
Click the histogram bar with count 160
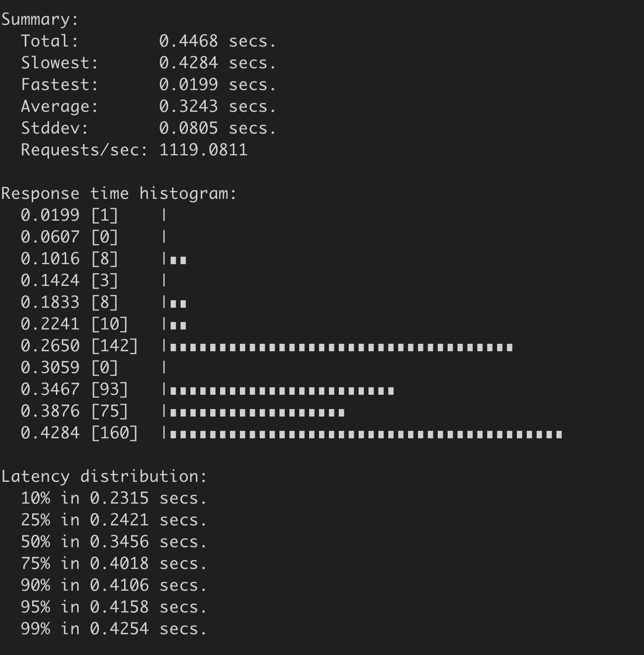pyautogui.click(x=366, y=434)
